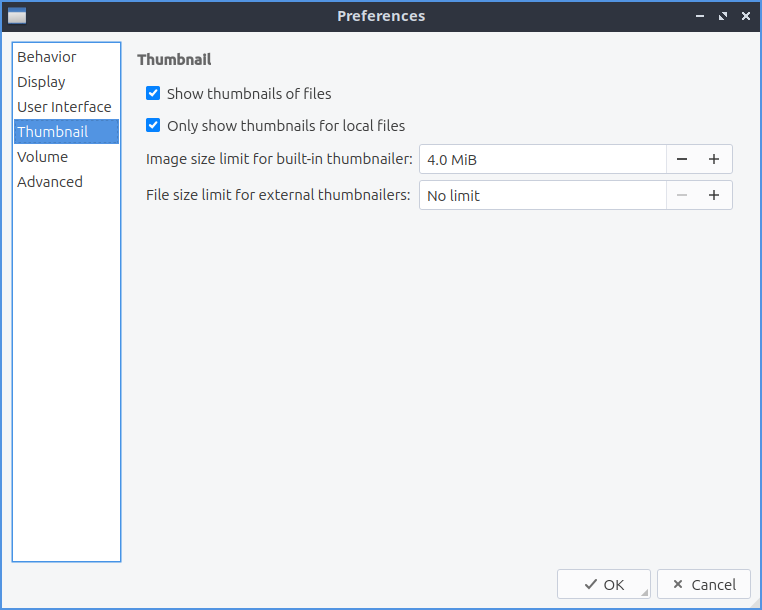This screenshot has width=762, height=610.
Task: Toggle Show thumbnails of files checkbox
Action: (153, 94)
